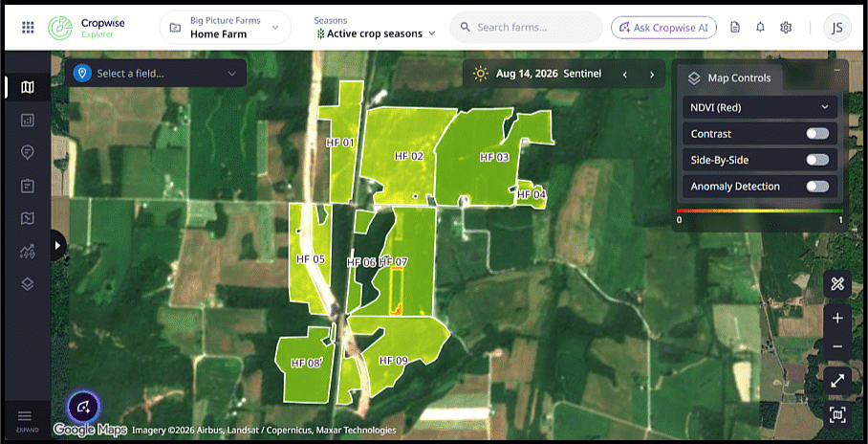Minimize the Map Controls panel
Image resolution: width=868 pixels, height=444 pixels.
pyautogui.click(x=837, y=71)
